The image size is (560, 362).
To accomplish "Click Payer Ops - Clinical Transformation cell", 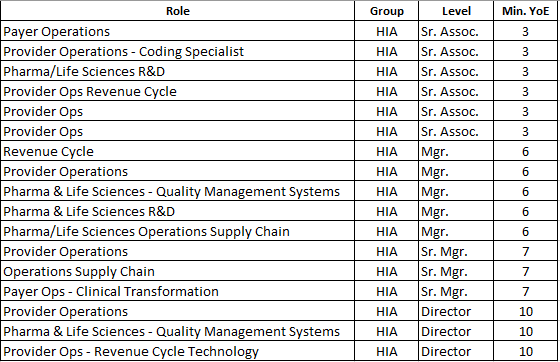I will tap(178, 291).
